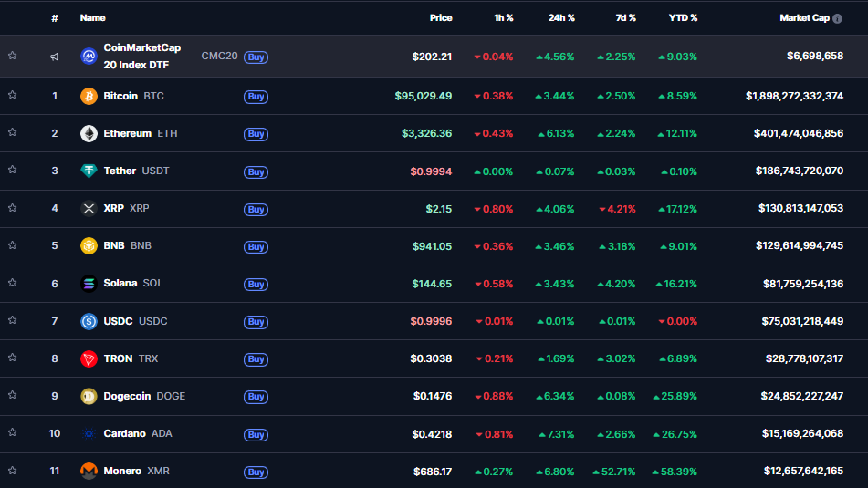Sort table by Price column header

pyautogui.click(x=441, y=17)
